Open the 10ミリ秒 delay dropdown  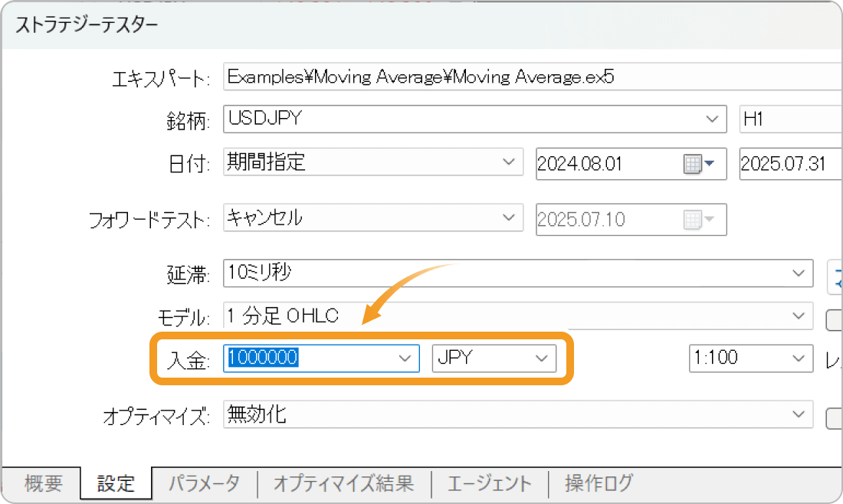(801, 274)
